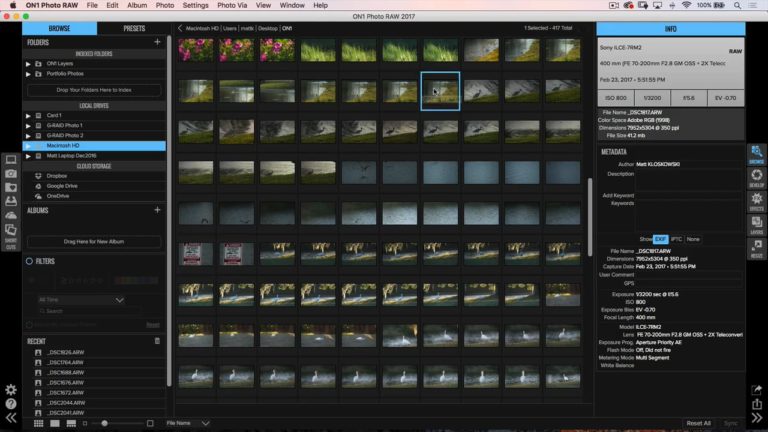Click the large thumbnail size icon
Screen dimensions: 768x432
(150, 423)
